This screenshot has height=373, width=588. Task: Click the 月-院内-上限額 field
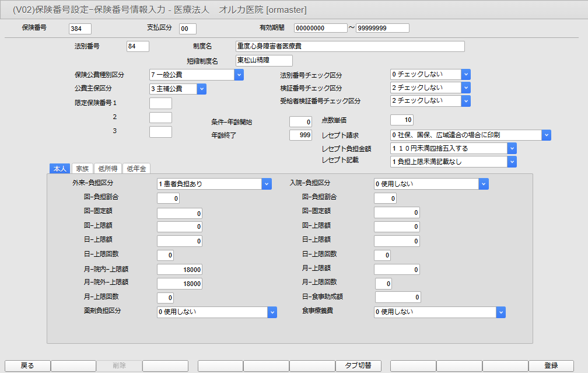[180, 270]
